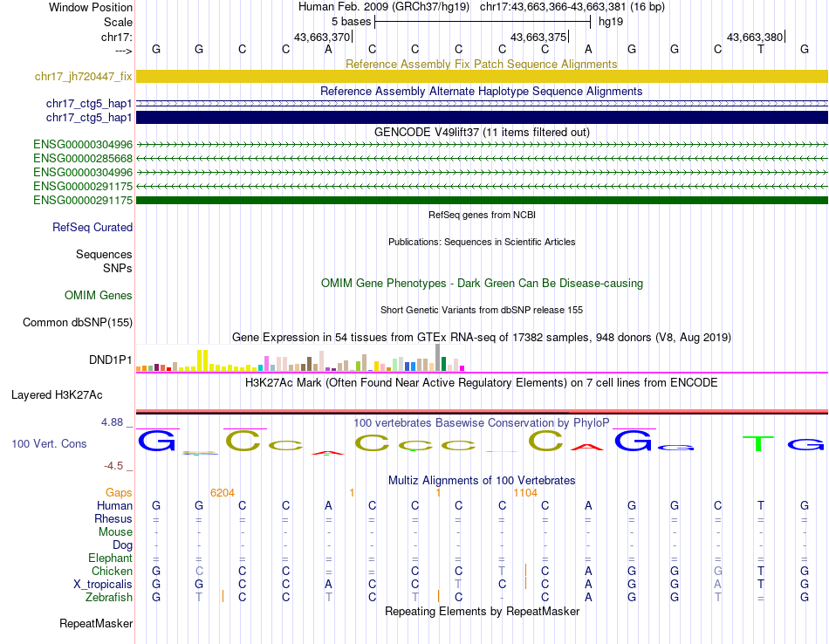The height and width of the screenshot is (644, 829).
Task: Click position label 43,663,380
Action: click(755, 37)
